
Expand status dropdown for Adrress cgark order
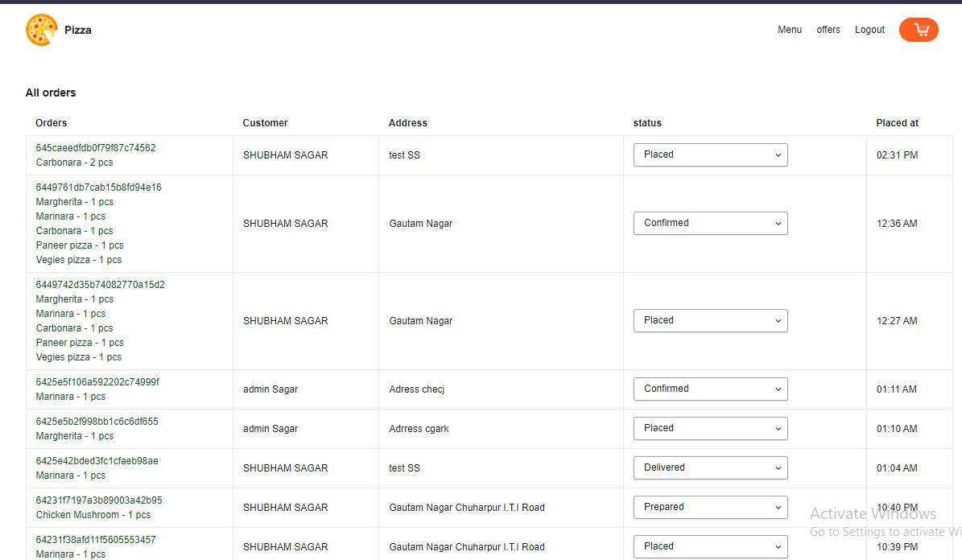pyautogui.click(x=711, y=428)
